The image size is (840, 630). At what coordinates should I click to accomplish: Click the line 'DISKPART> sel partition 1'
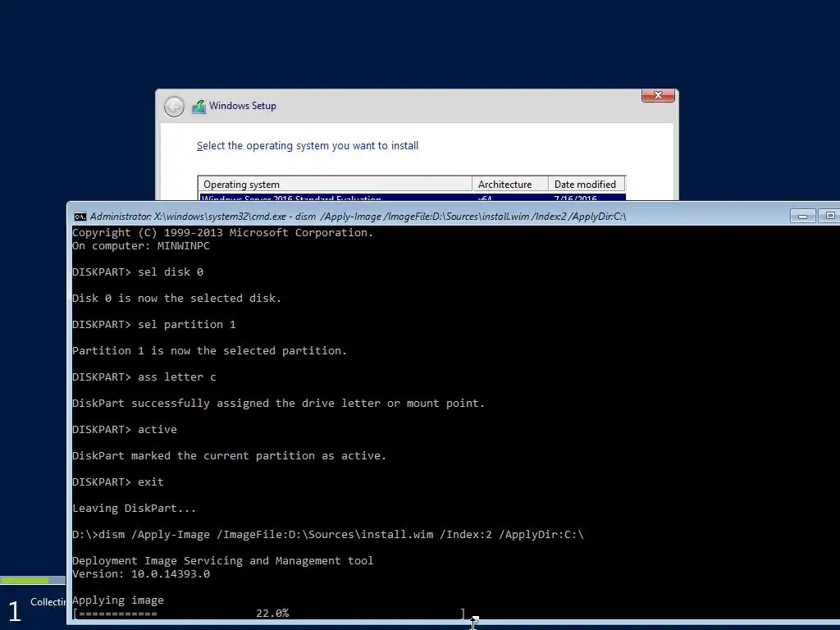[x=153, y=325]
